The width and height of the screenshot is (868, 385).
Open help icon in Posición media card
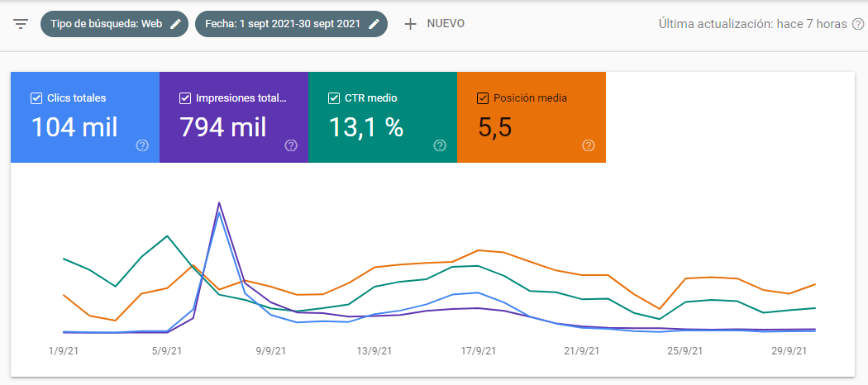[x=589, y=145]
